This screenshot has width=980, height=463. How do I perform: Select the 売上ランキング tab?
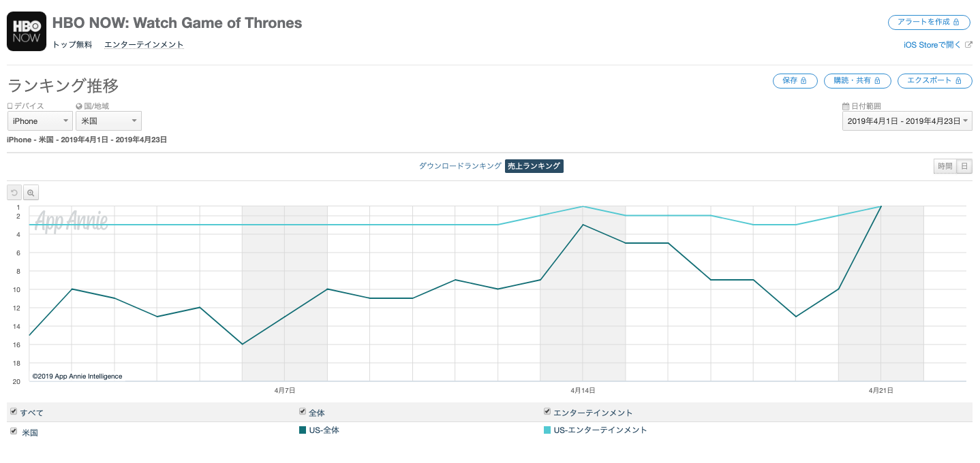point(534,166)
